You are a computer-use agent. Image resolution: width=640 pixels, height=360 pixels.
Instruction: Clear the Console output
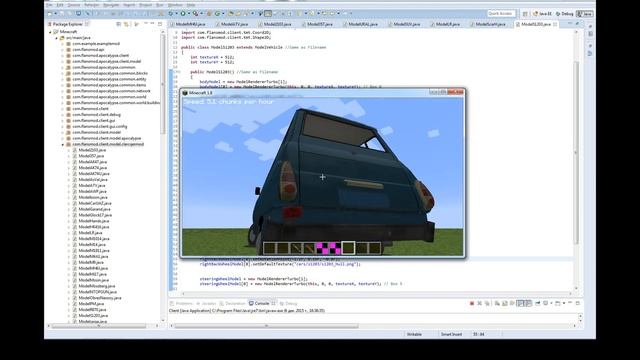[497, 303]
